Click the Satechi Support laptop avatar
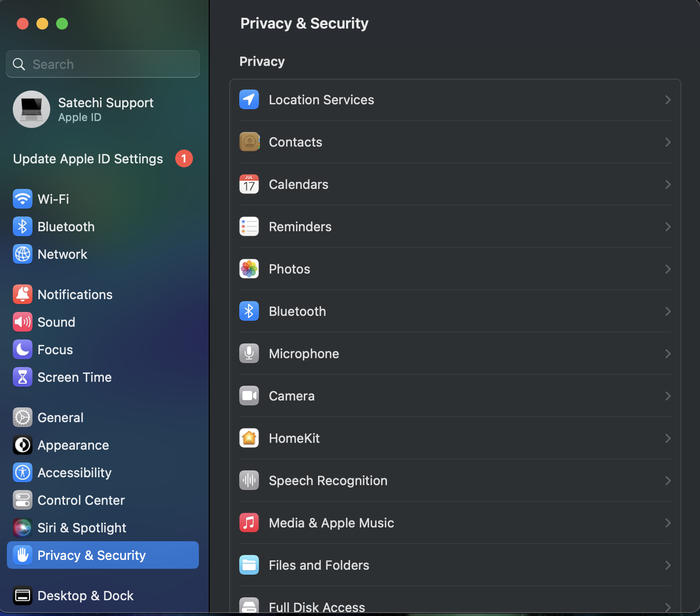The height and width of the screenshot is (616, 700). (x=32, y=109)
